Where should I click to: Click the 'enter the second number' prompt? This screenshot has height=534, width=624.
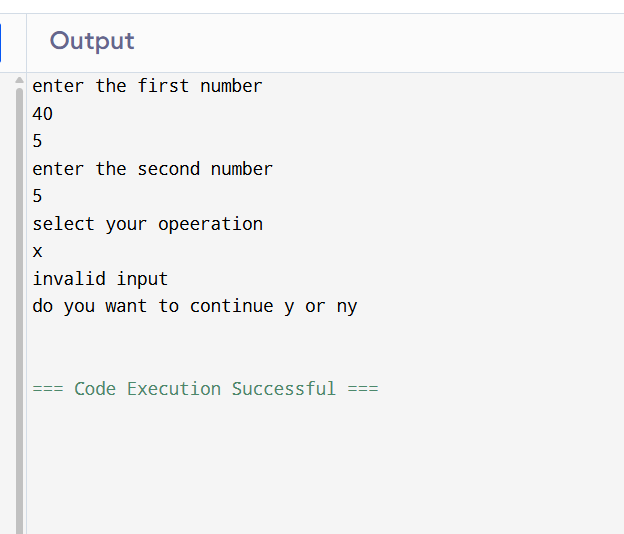tap(152, 169)
